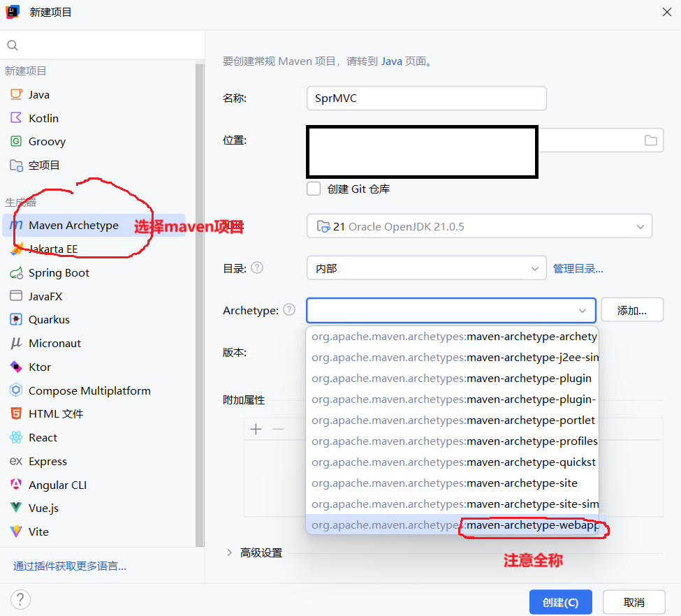Select maven-archetype-portlet from the list

[x=452, y=420]
